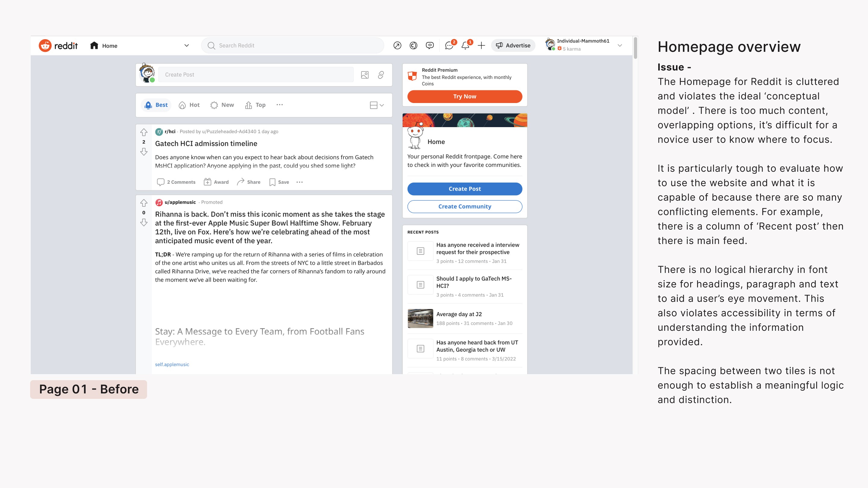
Task: Open the card view layout dropdown
Action: [x=377, y=105]
